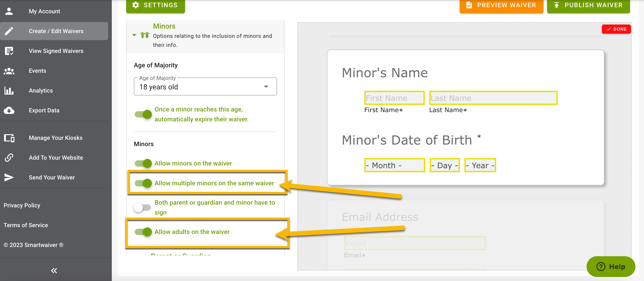The image size is (644, 281).
Task: Click the Help button
Action: tap(611, 267)
